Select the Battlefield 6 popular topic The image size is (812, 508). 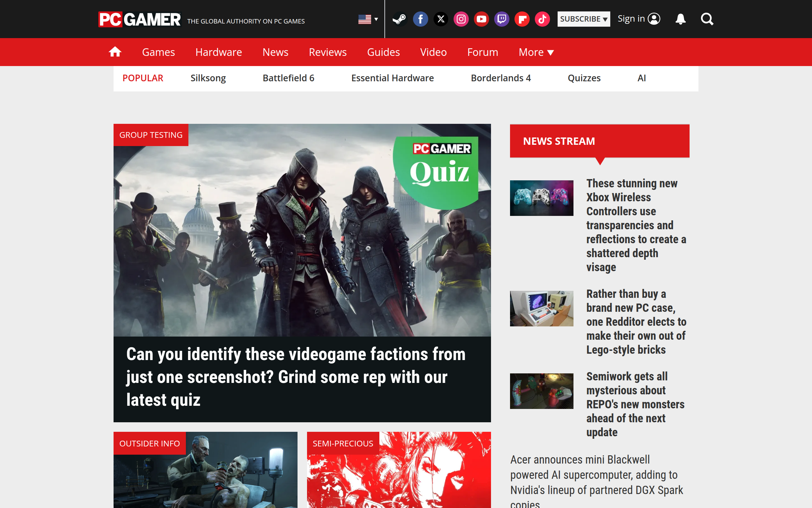click(288, 78)
